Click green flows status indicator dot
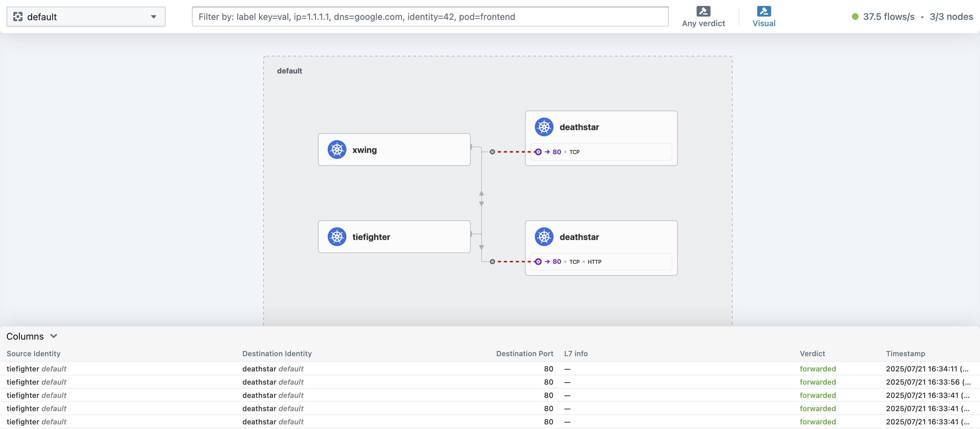This screenshot has width=980, height=429. (855, 17)
